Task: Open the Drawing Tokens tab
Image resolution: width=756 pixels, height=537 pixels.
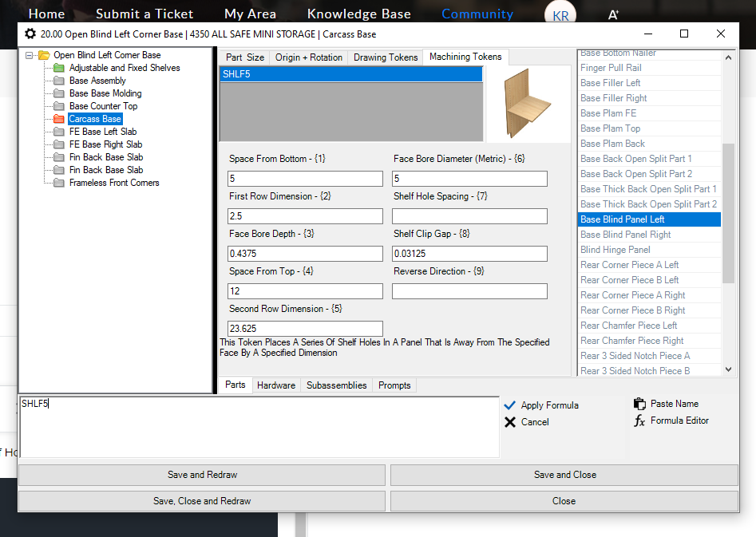Action: [x=386, y=57]
